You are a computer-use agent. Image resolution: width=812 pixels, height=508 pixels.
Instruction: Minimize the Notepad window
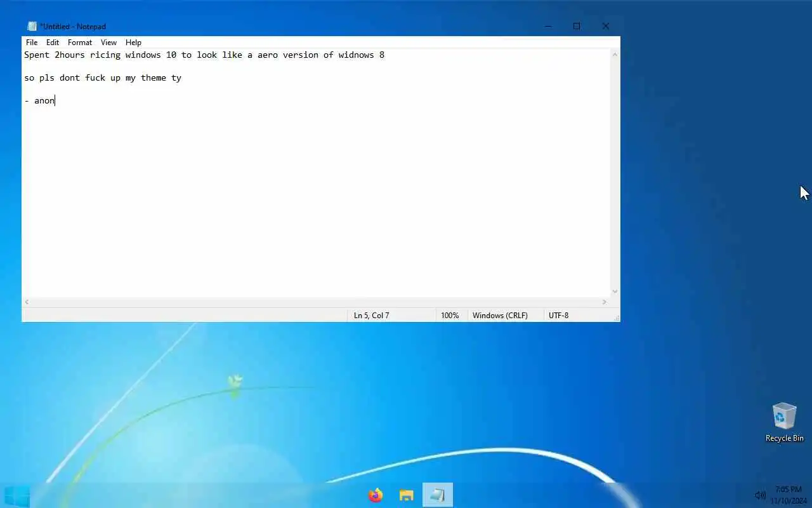tap(548, 26)
